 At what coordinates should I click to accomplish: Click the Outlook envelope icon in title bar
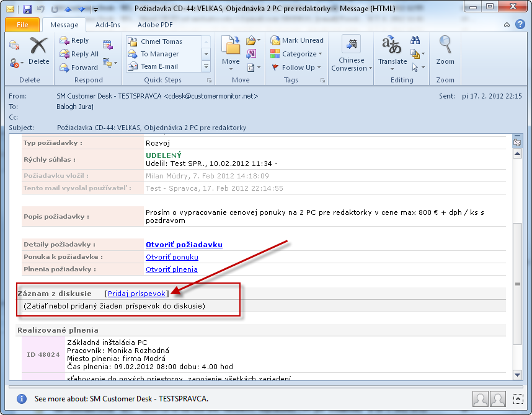[x=10, y=9]
